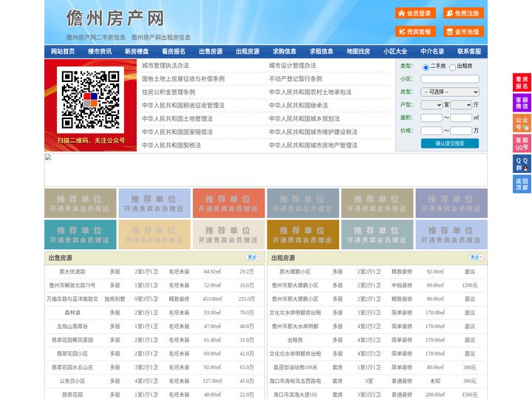Screen dimensions: 532x399
Task: Click the 小区 input field
Action: (x=450, y=79)
